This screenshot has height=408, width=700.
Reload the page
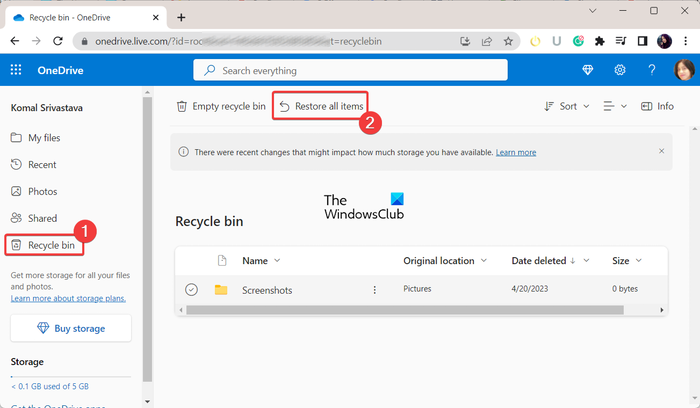(58, 41)
